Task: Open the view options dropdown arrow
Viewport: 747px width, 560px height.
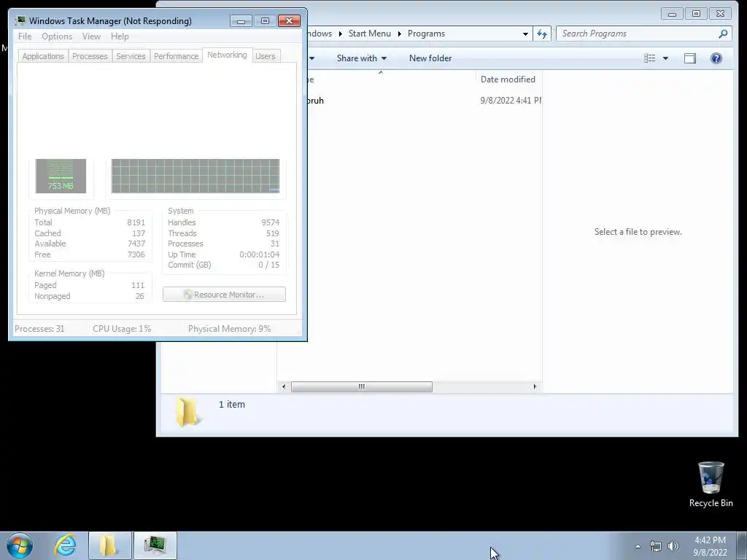Action: (x=665, y=58)
